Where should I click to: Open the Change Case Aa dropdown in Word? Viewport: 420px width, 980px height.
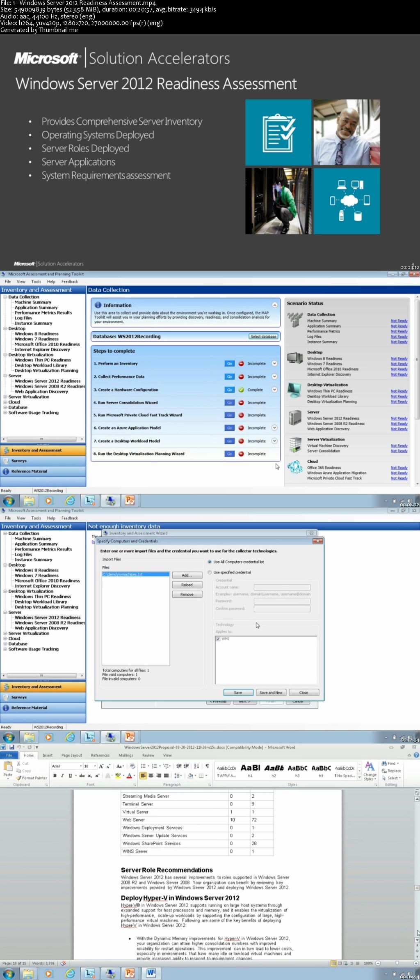click(120, 766)
